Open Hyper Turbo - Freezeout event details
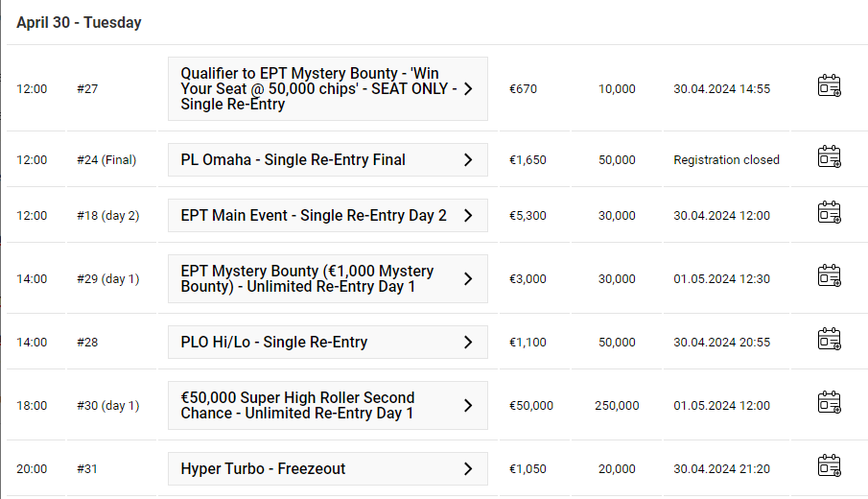This screenshot has height=499, width=868. click(x=328, y=468)
